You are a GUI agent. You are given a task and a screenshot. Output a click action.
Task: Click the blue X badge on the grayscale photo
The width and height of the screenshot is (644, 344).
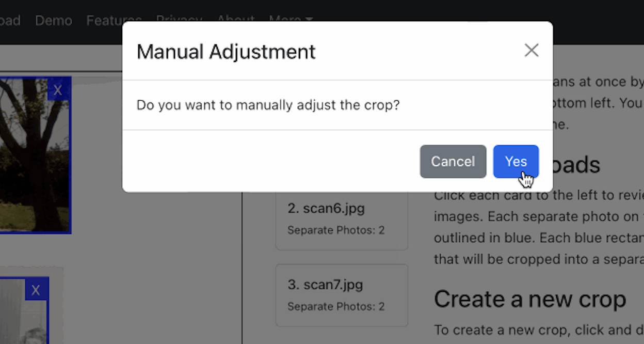click(x=36, y=290)
